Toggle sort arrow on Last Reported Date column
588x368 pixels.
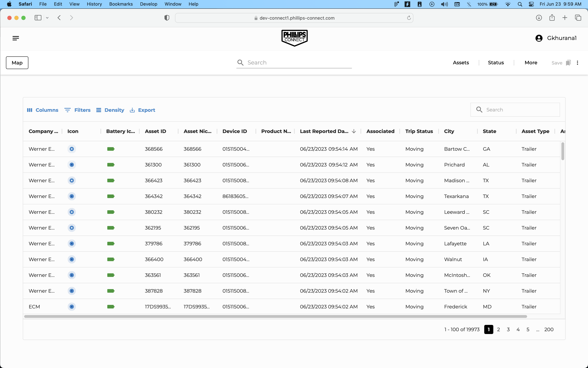[x=354, y=131]
